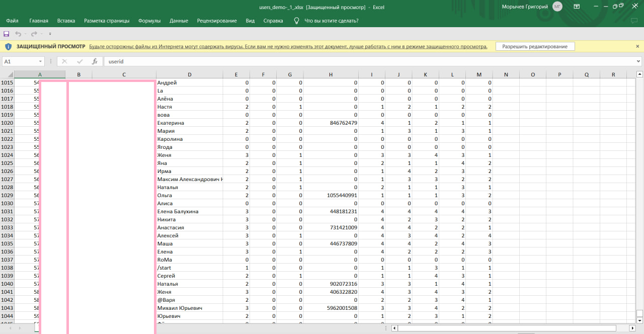Image resolution: width=644 pixels, height=334 pixels.
Task: Click the shield icon in Protected View bar
Action: coord(8,46)
